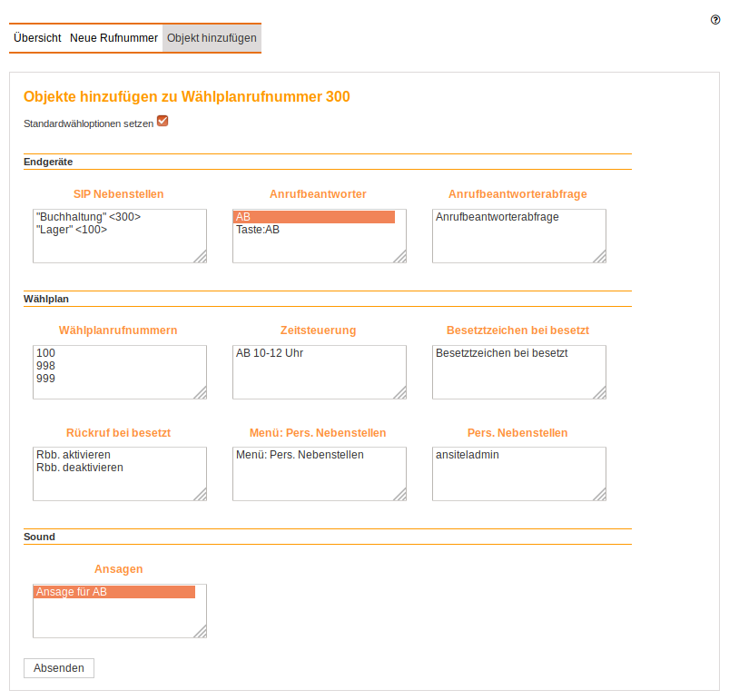This screenshot has width=729, height=700.
Task: Select "Buchhaltung" <300> in SIP Nebenstellen
Action: click(89, 217)
